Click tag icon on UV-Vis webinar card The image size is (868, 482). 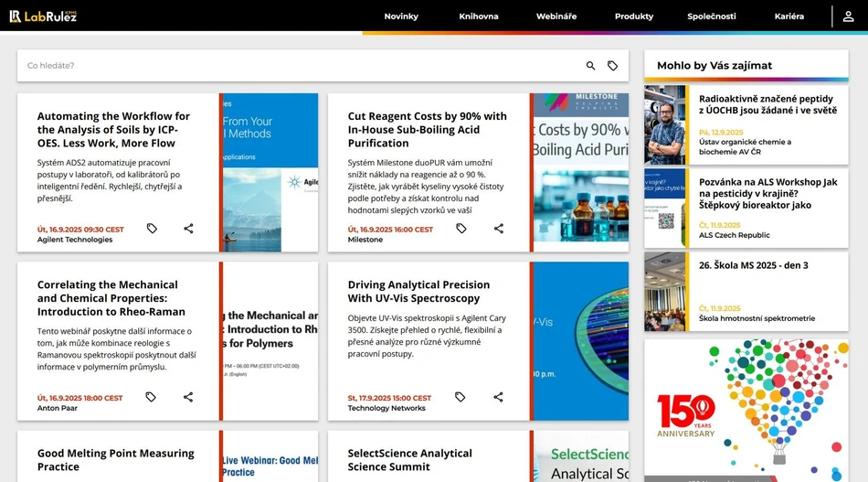pyautogui.click(x=460, y=397)
